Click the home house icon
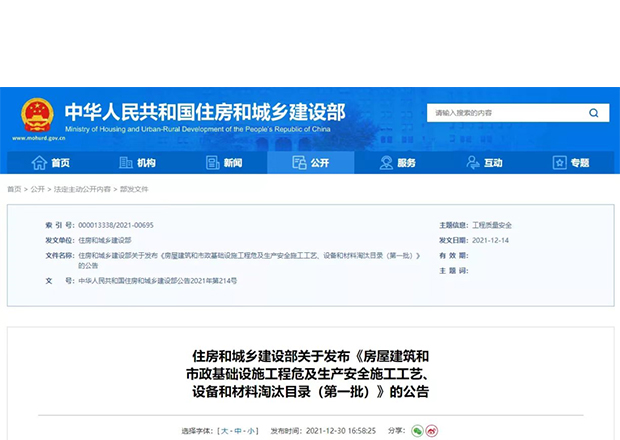 (39, 162)
